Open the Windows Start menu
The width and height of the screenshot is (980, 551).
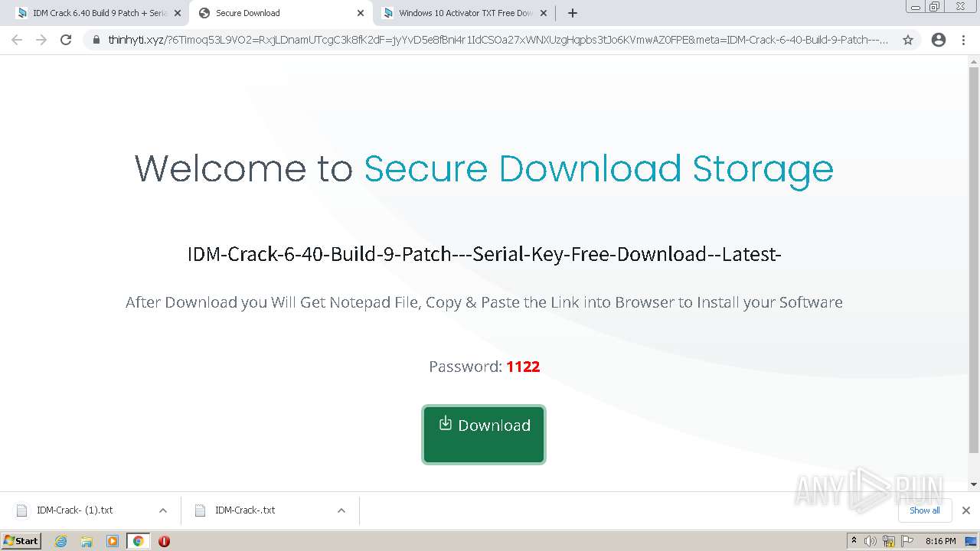click(21, 540)
